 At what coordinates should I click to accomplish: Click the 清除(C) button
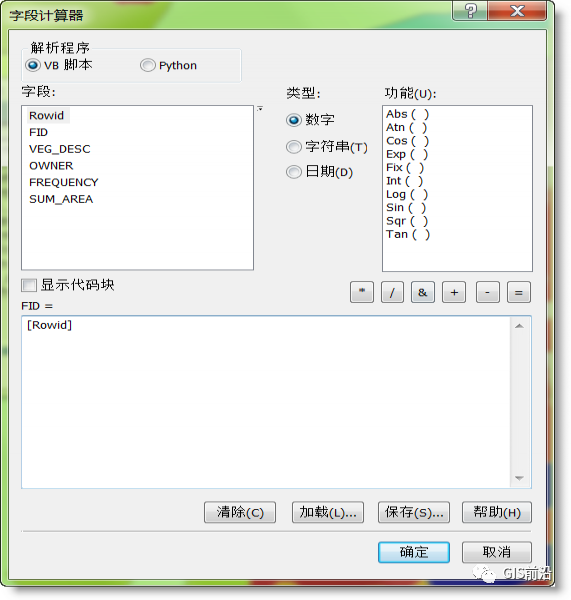[x=240, y=512]
